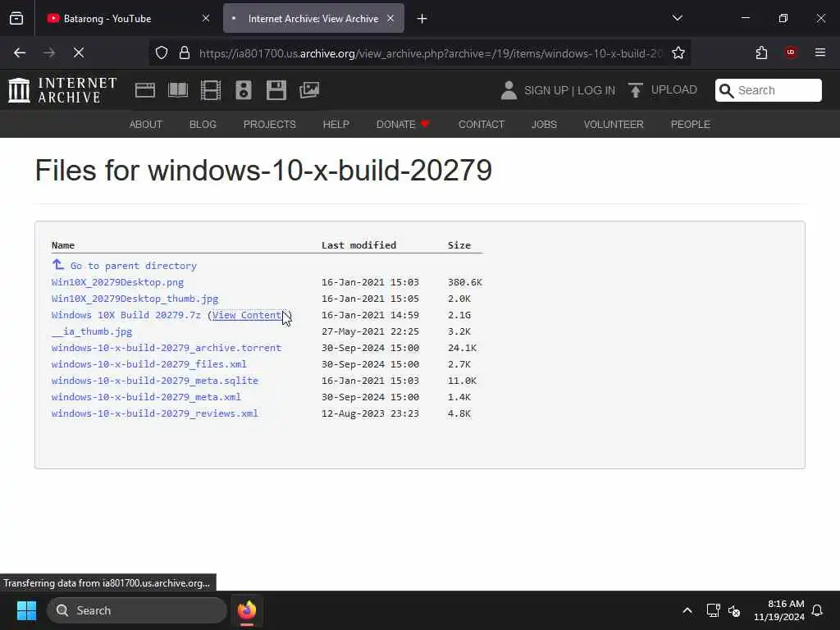
Task: Open the Texts book icon
Action: [x=178, y=90]
